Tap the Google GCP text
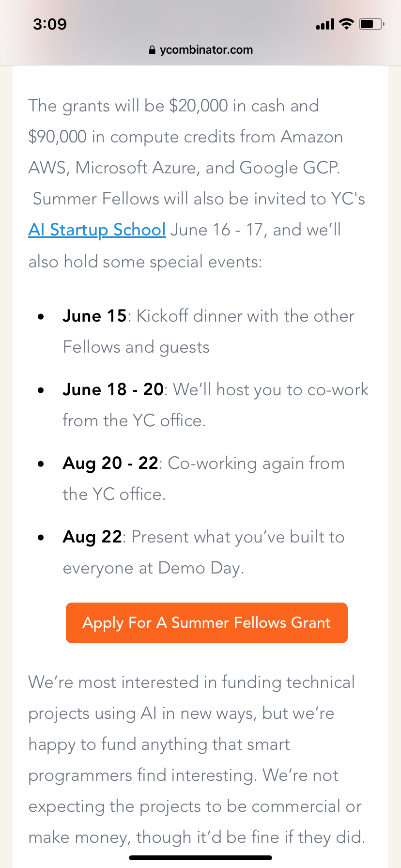The height and width of the screenshot is (868, 401). pos(289,168)
